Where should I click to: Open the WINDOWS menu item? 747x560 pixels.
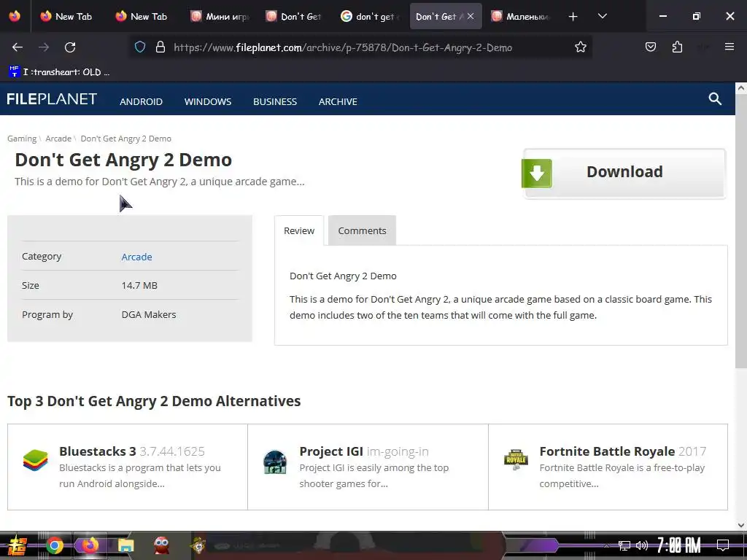point(208,101)
